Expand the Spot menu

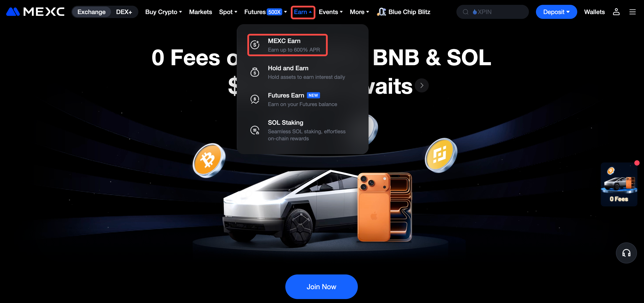[228, 12]
